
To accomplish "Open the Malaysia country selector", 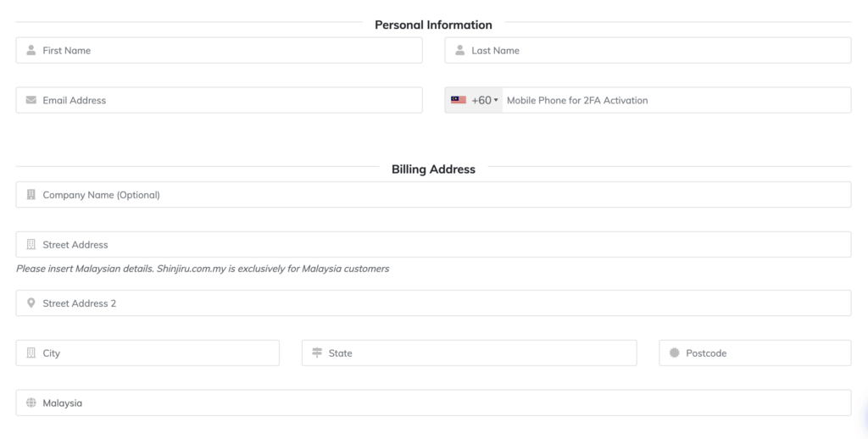I will click(x=432, y=403).
